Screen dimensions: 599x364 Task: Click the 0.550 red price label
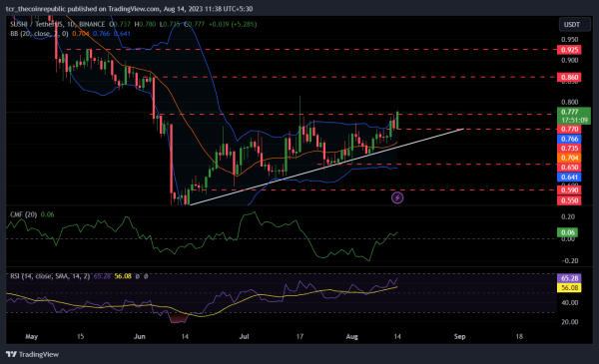pyautogui.click(x=569, y=200)
